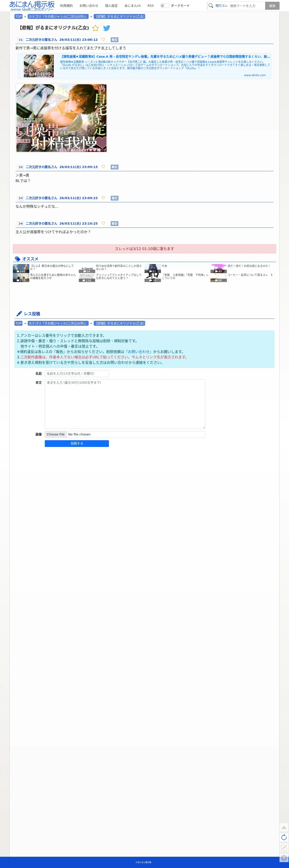
Task: Report post 2 with its 報告 button
Action: coord(115,167)
